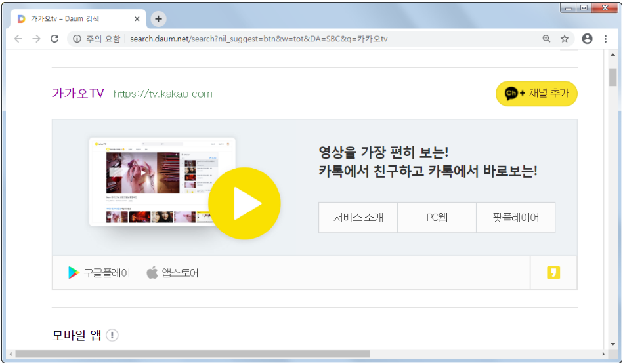The height and width of the screenshot is (364, 623).
Task: Click text 카톡에서 친구하고 카톡에서 바로보는!
Action: 428,171
